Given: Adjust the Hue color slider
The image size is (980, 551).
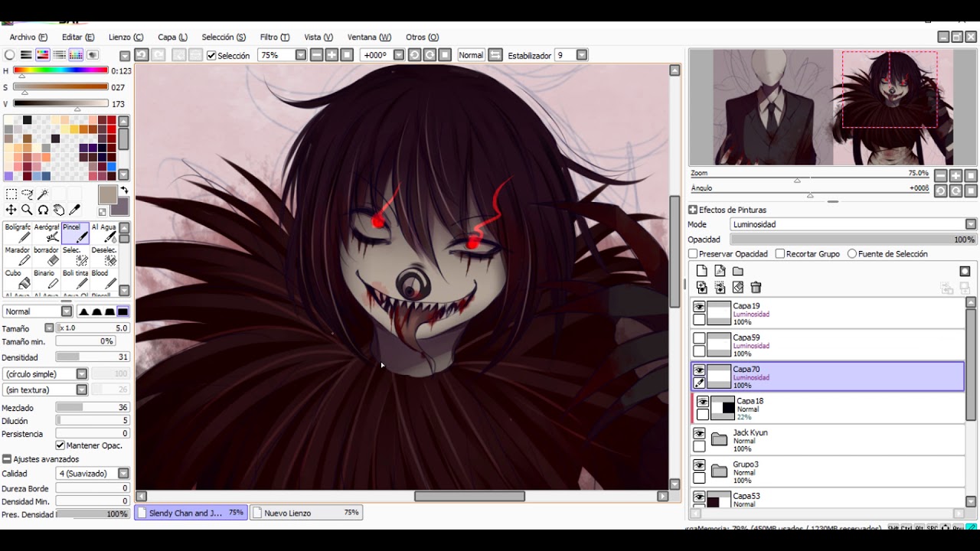Looking at the screenshot, I should point(60,70).
